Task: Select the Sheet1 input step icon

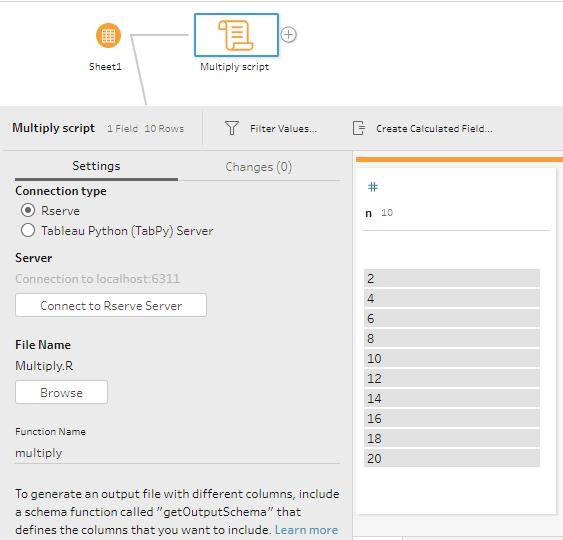Action: 108,36
